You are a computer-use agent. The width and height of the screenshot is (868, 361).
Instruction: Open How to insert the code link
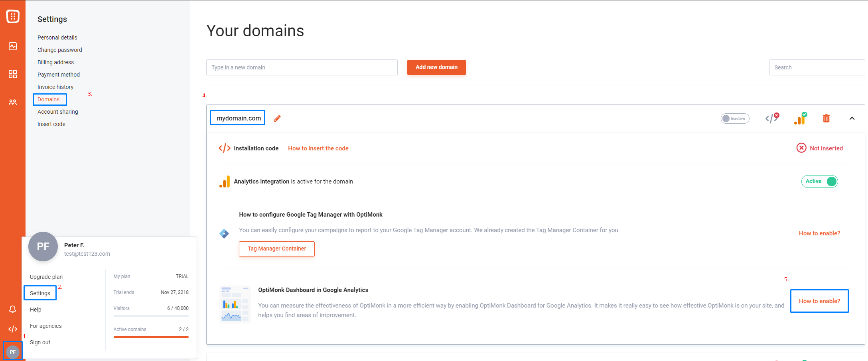318,148
